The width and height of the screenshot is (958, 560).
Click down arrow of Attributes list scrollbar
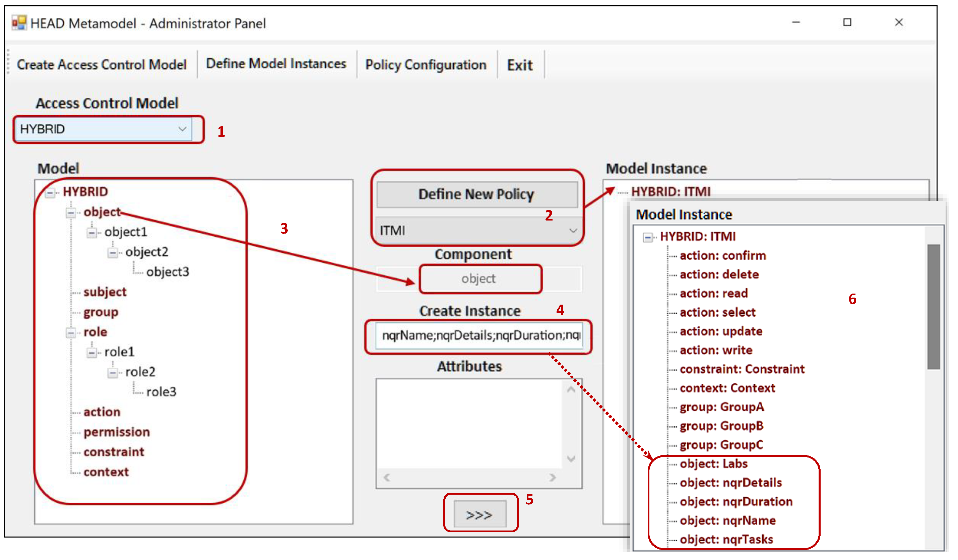(571, 459)
